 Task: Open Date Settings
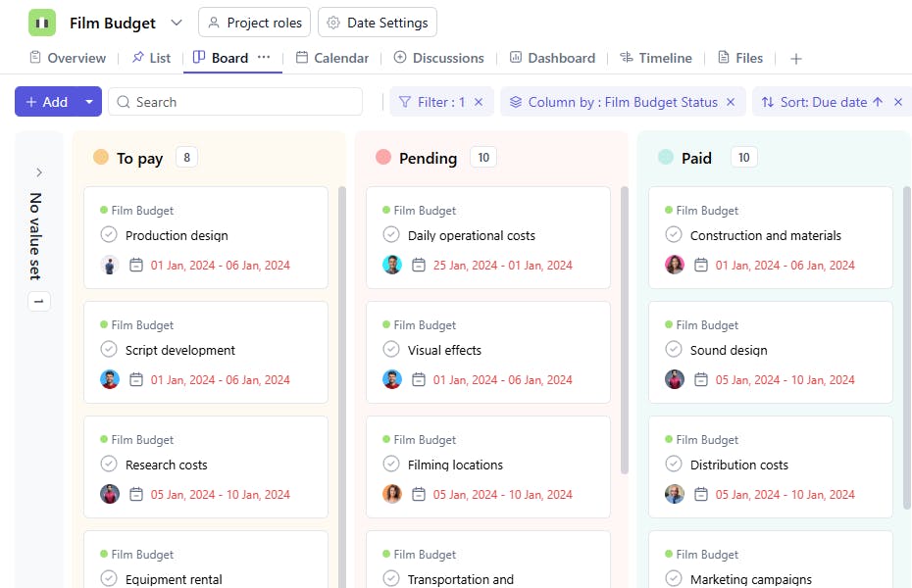tap(378, 23)
